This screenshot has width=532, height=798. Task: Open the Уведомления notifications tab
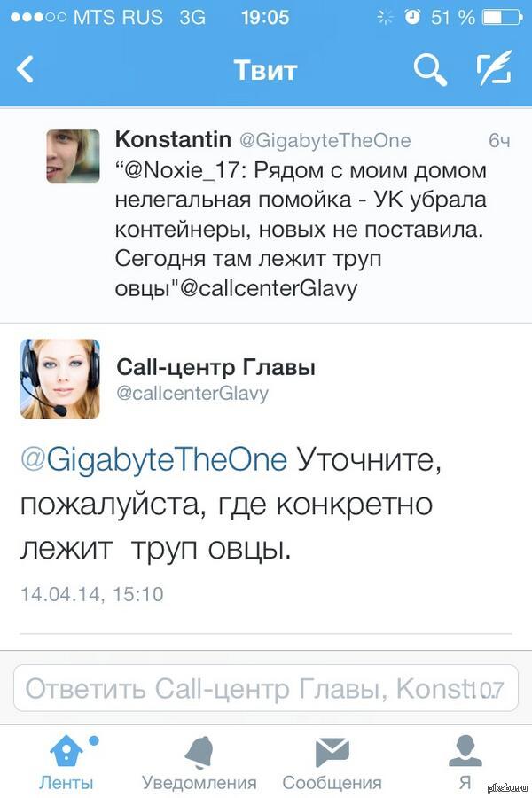click(x=199, y=763)
